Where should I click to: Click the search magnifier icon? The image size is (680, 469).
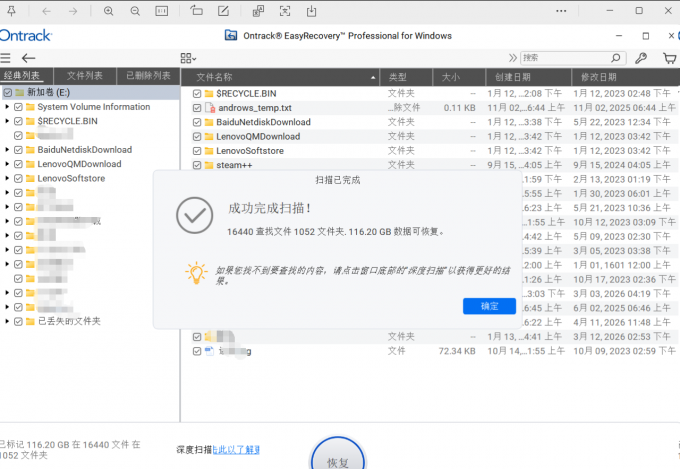[x=615, y=58]
